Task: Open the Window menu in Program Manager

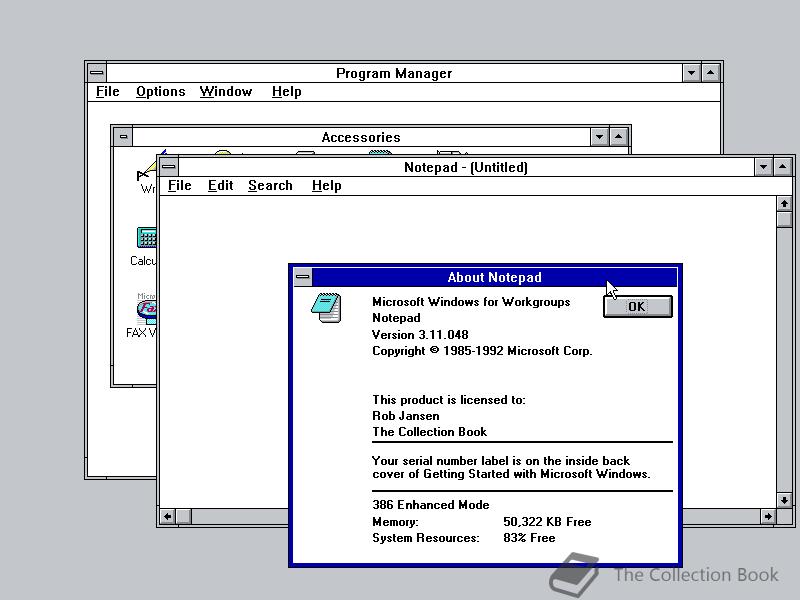Action: coord(226,92)
